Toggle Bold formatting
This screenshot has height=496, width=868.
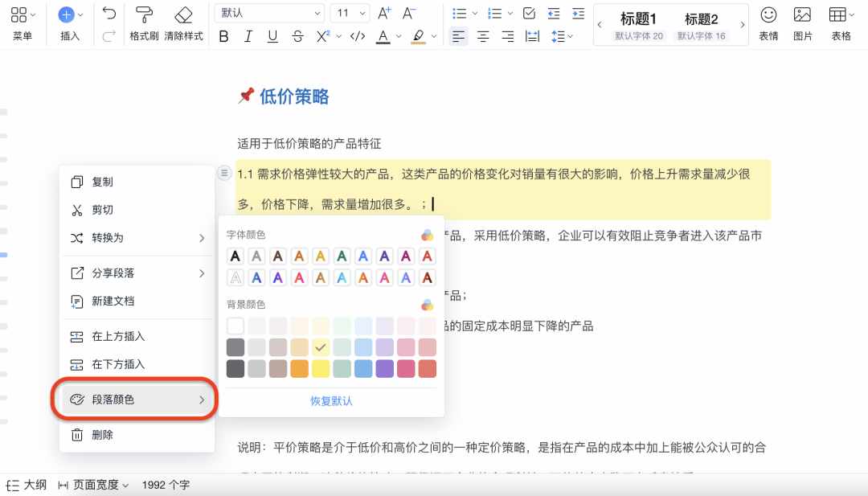click(x=224, y=36)
